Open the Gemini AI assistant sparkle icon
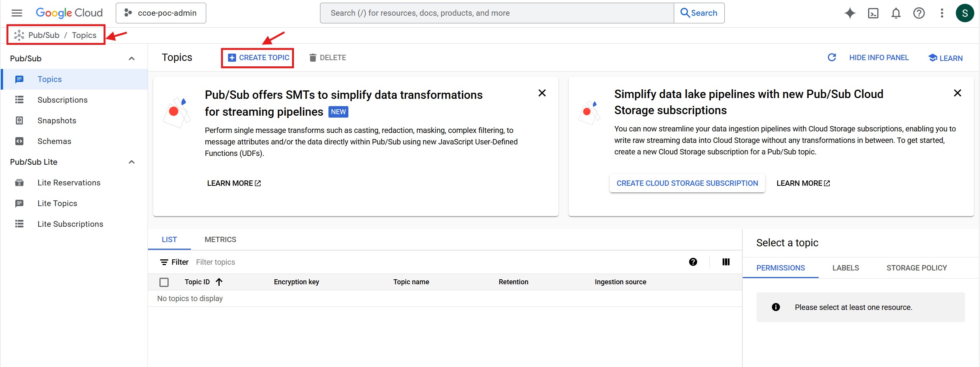Viewport: 980px width, 367px height. pyautogui.click(x=850, y=13)
